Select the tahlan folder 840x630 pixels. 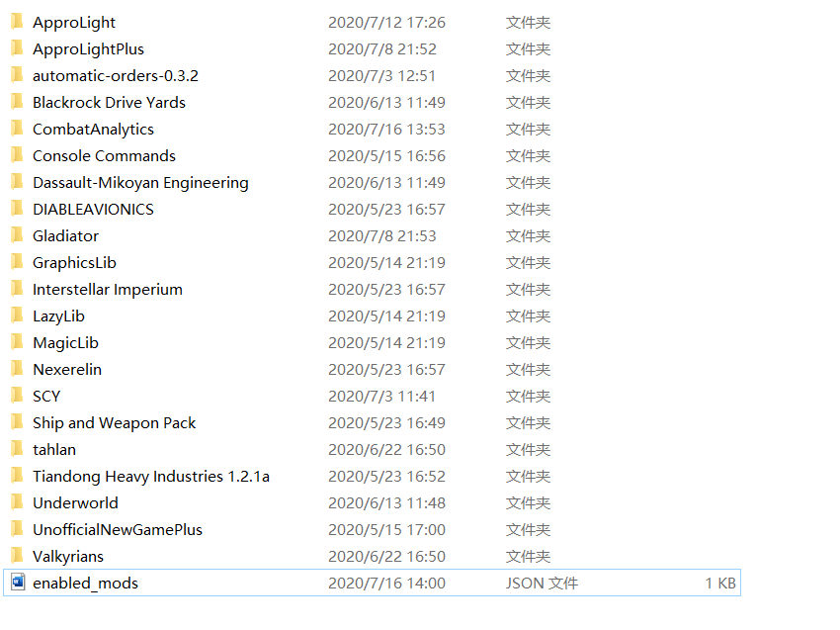54,449
